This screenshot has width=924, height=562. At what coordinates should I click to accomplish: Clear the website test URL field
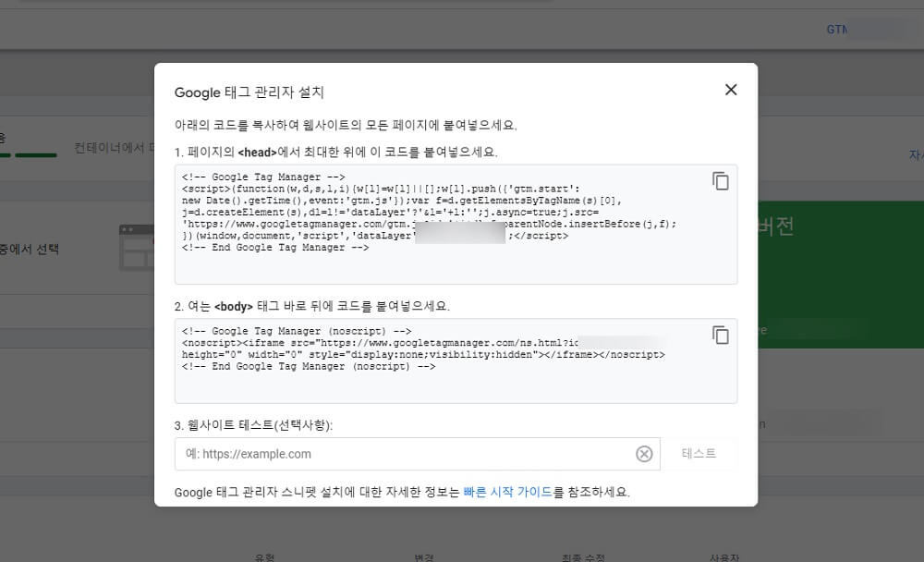[644, 454]
